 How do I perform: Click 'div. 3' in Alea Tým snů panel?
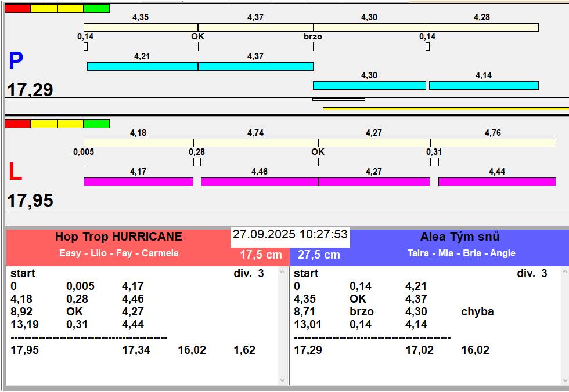532,274
